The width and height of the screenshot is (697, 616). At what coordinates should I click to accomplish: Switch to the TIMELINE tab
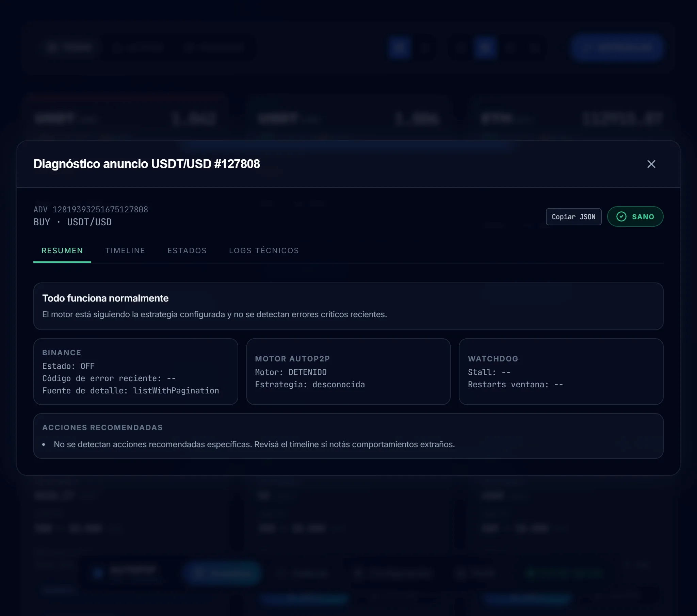[x=125, y=250]
